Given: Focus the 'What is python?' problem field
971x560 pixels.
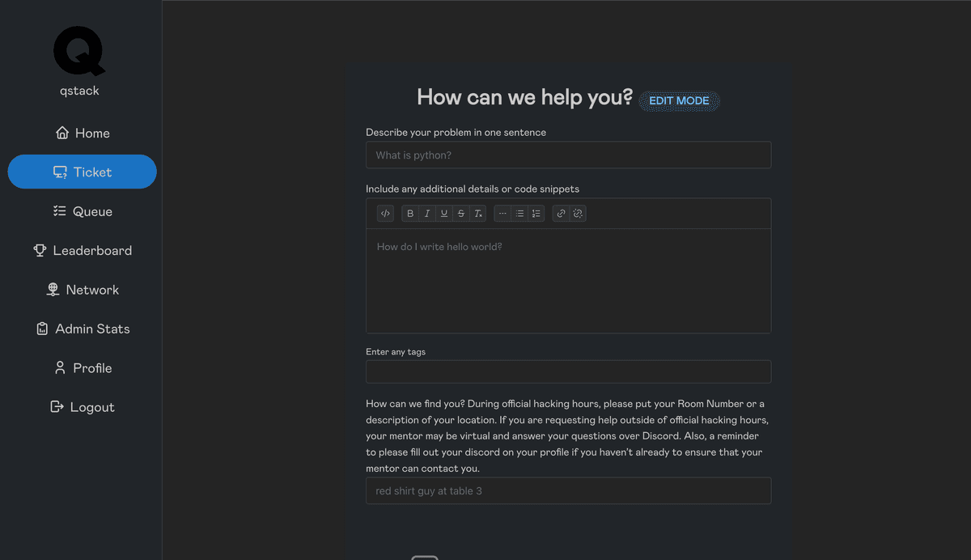Looking at the screenshot, I should click(x=568, y=155).
